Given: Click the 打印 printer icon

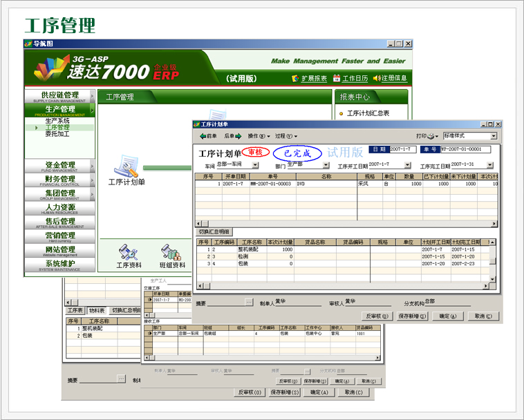Looking at the screenshot, I should [431, 136].
